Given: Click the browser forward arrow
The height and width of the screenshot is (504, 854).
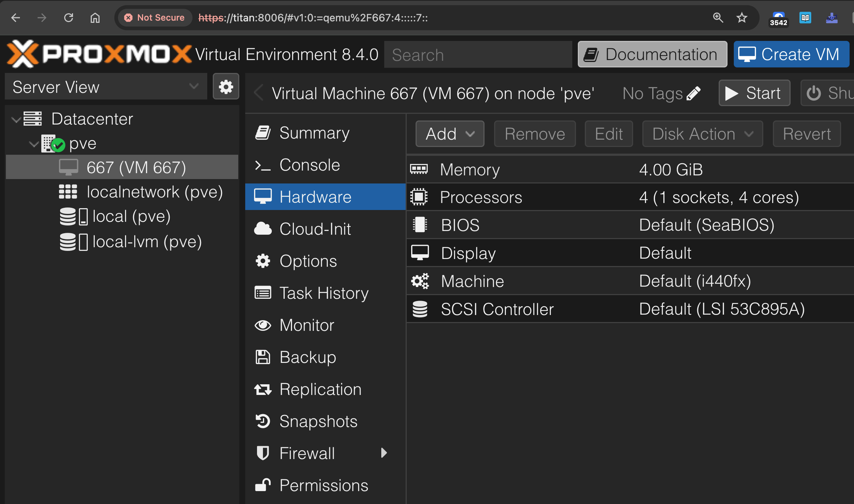Looking at the screenshot, I should pyautogui.click(x=42, y=17).
